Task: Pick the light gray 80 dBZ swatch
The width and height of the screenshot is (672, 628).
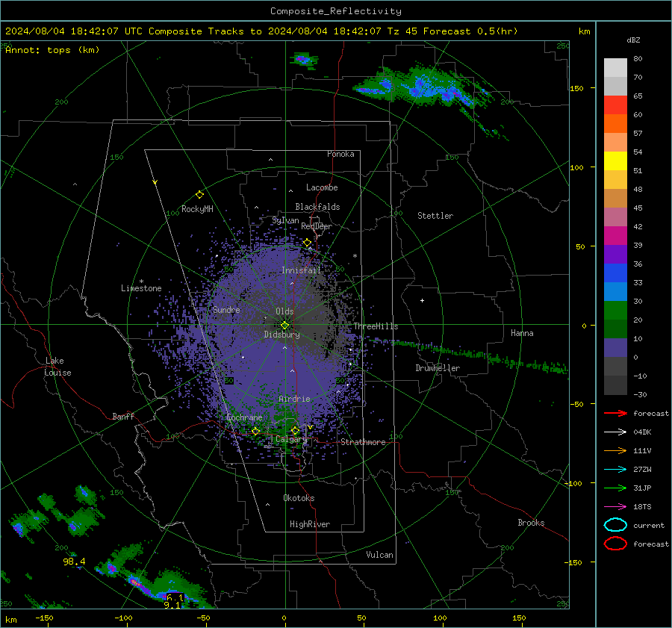Action: point(615,67)
